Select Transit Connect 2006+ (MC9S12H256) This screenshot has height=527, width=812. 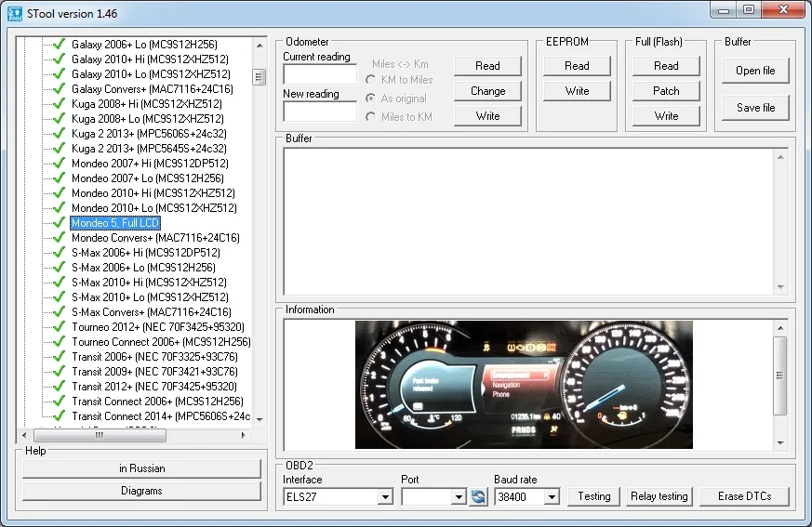157,402
